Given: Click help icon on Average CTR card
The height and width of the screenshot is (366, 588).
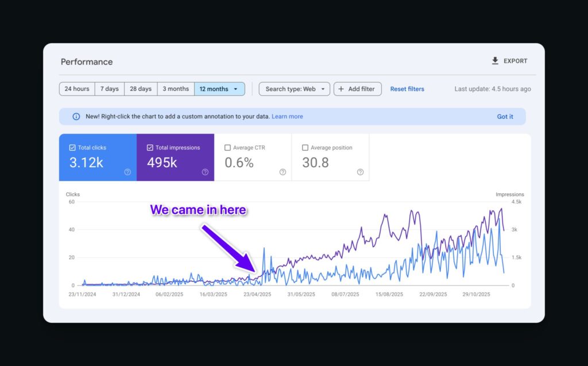Looking at the screenshot, I should pos(283,172).
